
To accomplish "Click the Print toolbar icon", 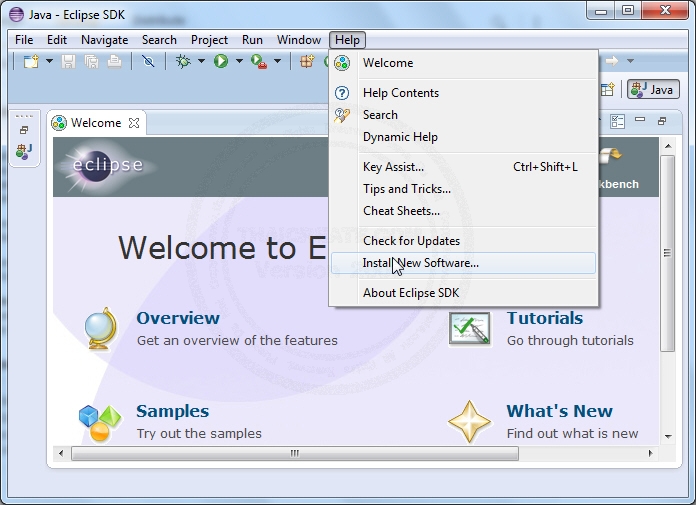I will (115, 61).
